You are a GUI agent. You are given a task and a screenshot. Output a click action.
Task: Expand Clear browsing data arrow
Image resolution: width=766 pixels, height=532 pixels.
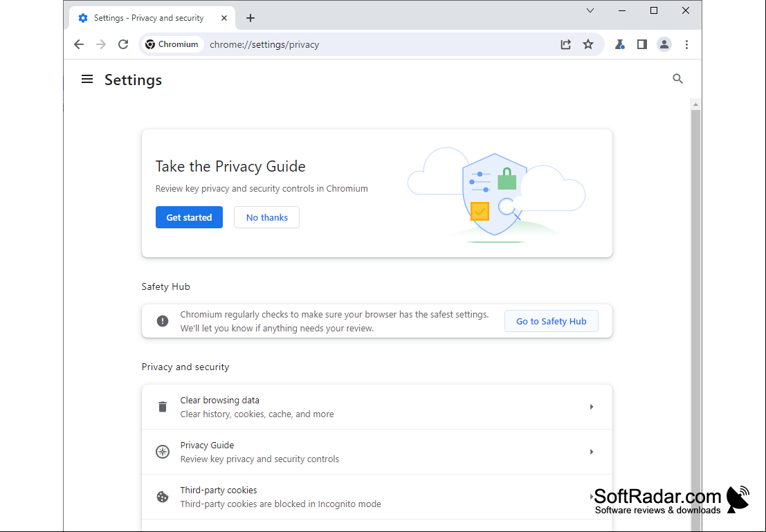[x=591, y=407]
